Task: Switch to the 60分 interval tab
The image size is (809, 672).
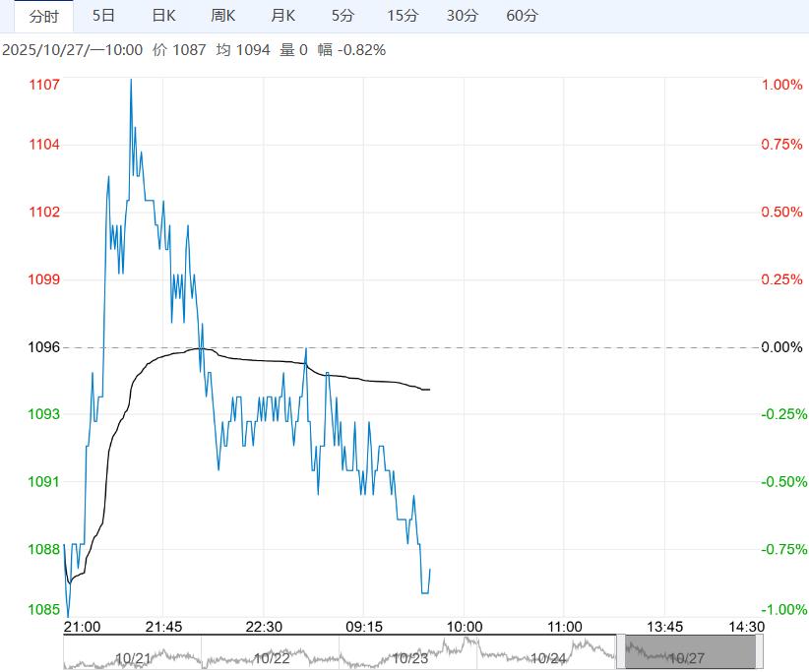Action: pyautogui.click(x=522, y=16)
